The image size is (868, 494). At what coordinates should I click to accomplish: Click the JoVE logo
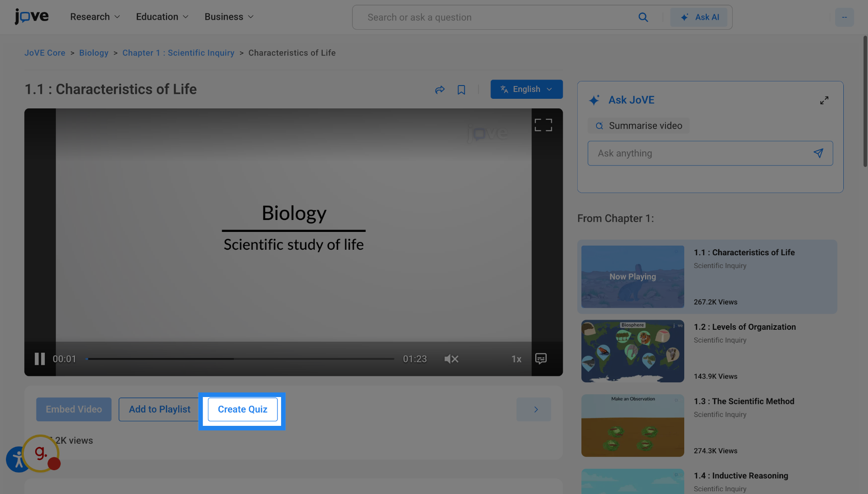click(x=31, y=16)
